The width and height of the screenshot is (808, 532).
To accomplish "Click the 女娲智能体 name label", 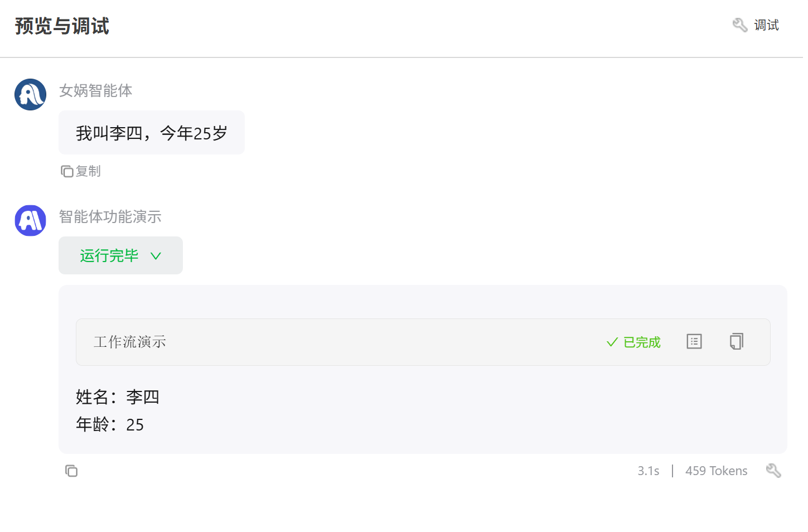I will [x=96, y=90].
